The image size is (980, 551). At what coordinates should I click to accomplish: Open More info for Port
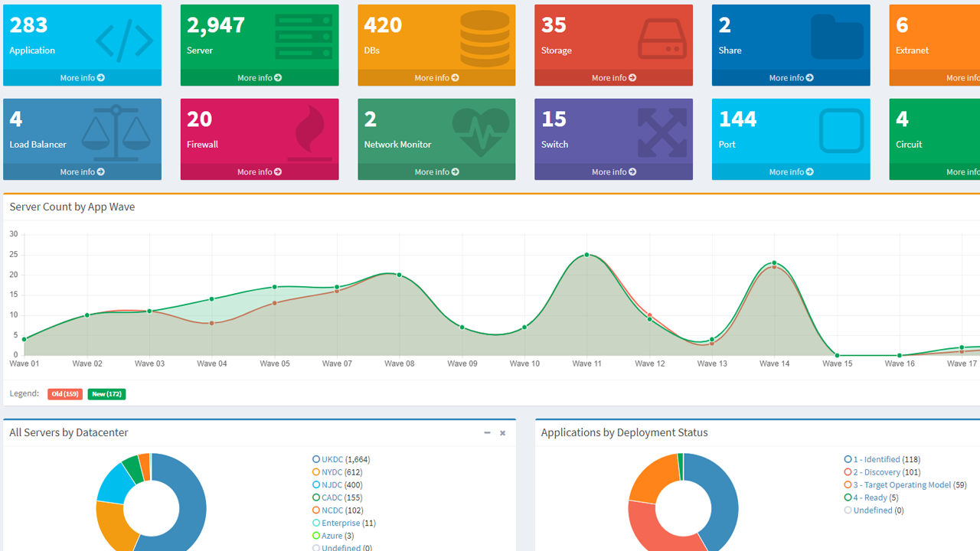[791, 172]
